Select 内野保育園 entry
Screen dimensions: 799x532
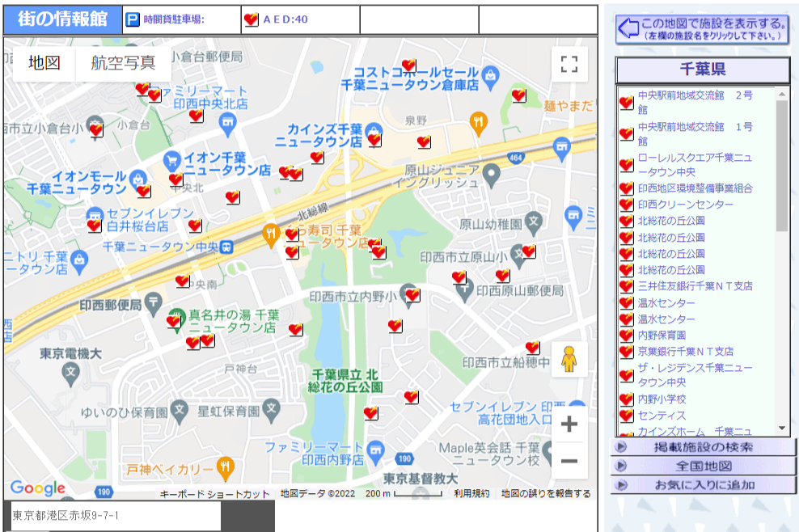(x=662, y=336)
